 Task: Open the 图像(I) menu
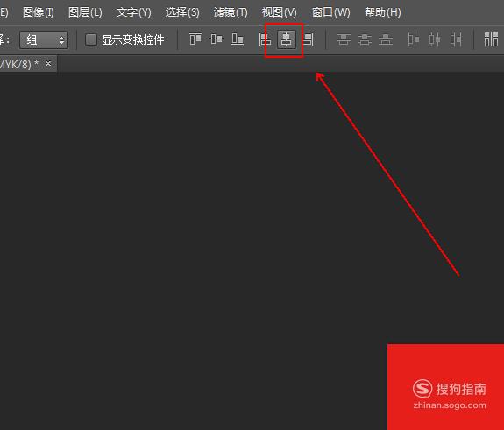tap(39, 12)
